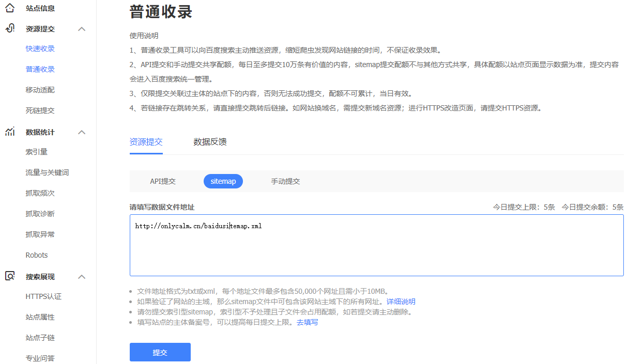Open 站点属性 page
This screenshot has width=628, height=364.
click(x=40, y=317)
